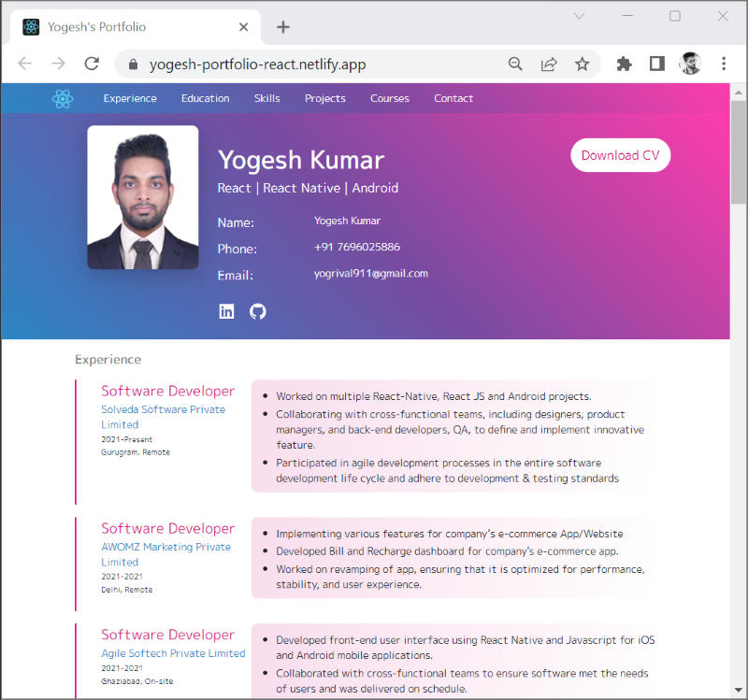Click phone number +91 7696025886
Viewport: 748px width, 700px height.
[x=357, y=247]
